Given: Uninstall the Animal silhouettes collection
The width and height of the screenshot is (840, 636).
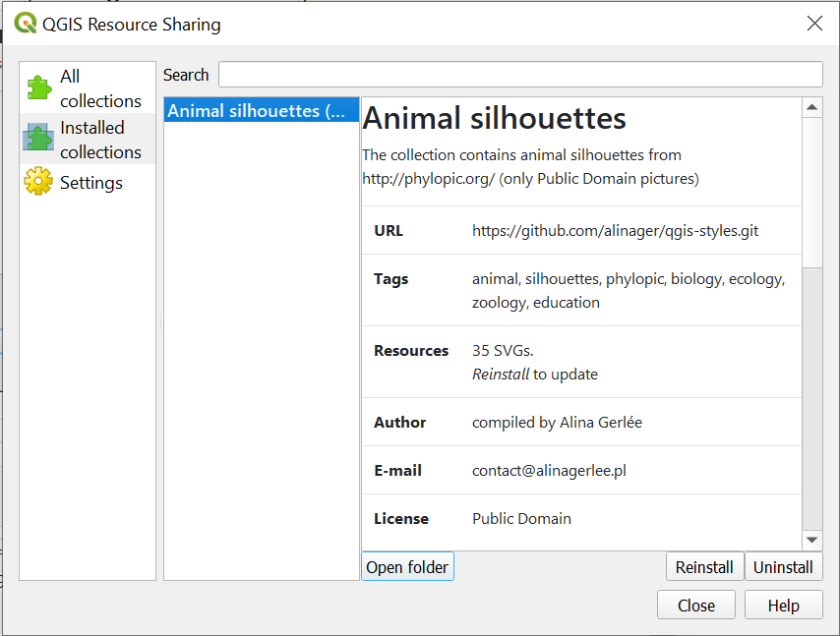Looking at the screenshot, I should 784,566.
